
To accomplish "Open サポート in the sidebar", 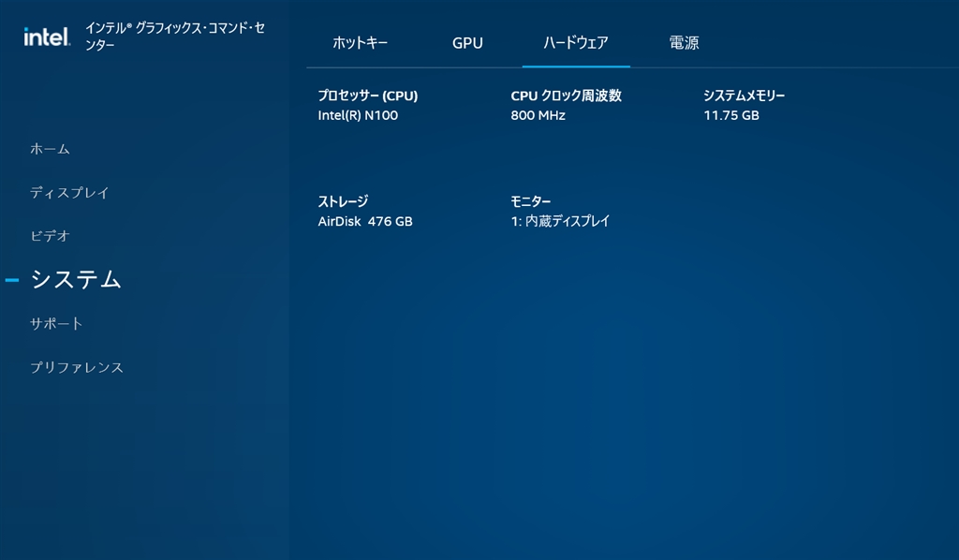I will pos(56,323).
